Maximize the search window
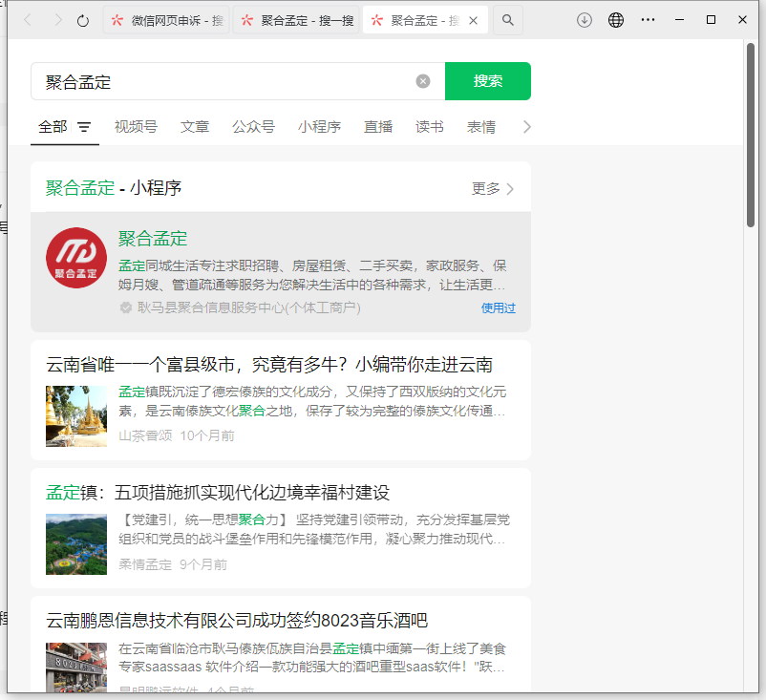This screenshot has width=766, height=700. pyautogui.click(x=712, y=20)
